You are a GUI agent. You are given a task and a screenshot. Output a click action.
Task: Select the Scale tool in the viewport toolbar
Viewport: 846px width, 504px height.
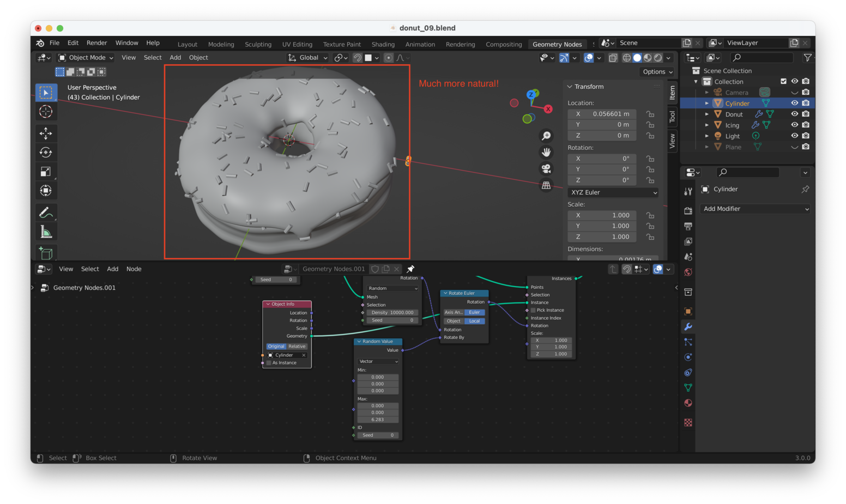[x=46, y=172]
